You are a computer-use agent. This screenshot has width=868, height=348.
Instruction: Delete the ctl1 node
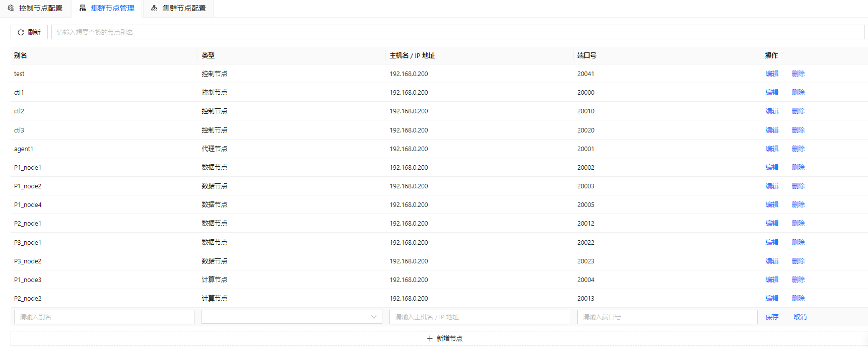798,92
